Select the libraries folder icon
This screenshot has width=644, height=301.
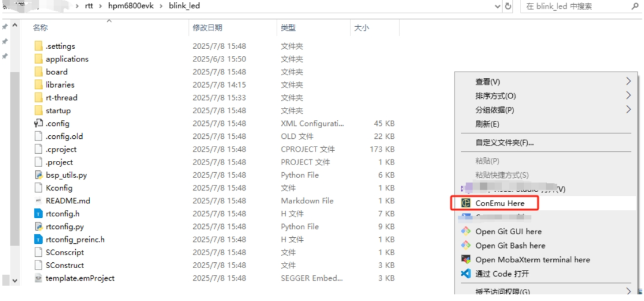(x=38, y=85)
